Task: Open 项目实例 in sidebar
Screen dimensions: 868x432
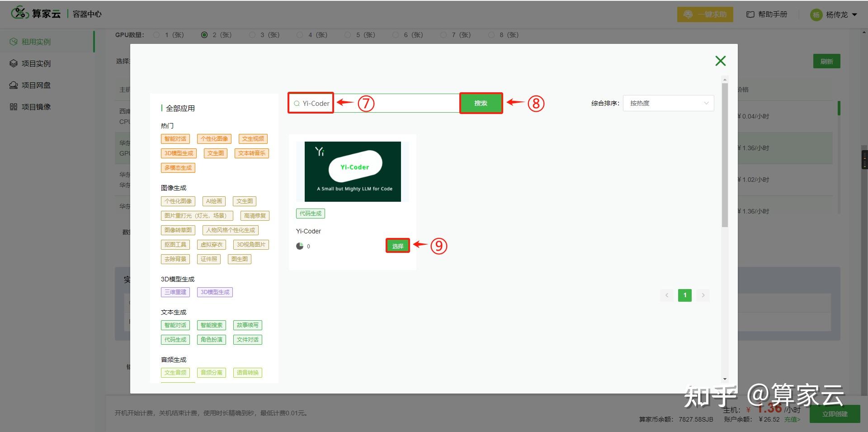Action: 47,63
